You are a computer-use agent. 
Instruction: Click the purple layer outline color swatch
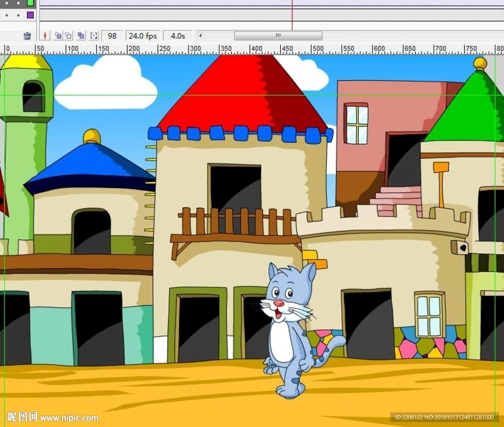click(x=30, y=15)
